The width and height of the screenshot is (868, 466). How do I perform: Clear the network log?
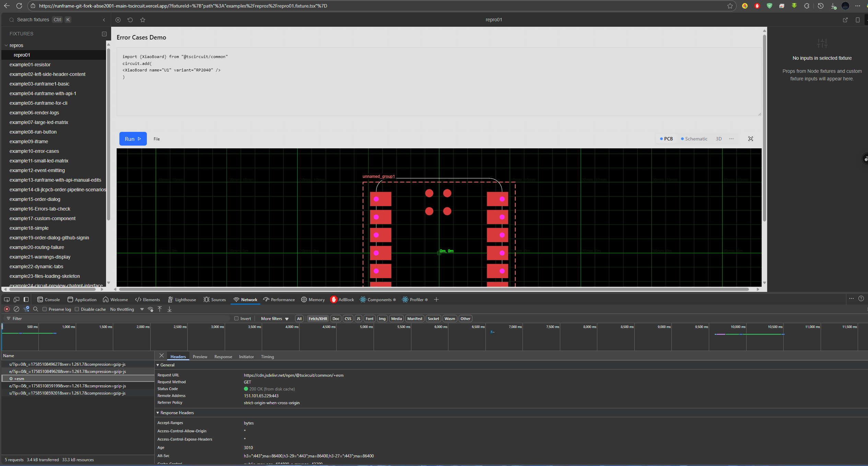click(16, 309)
